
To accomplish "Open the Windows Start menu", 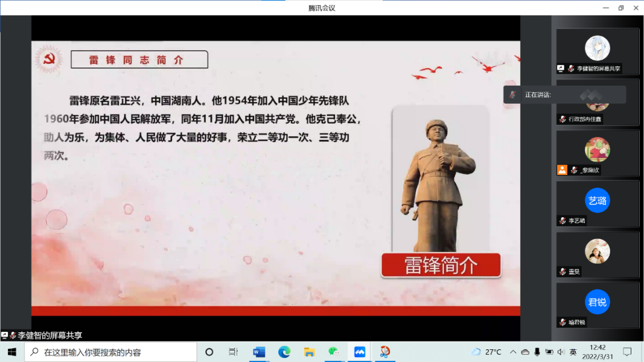I will (11, 352).
